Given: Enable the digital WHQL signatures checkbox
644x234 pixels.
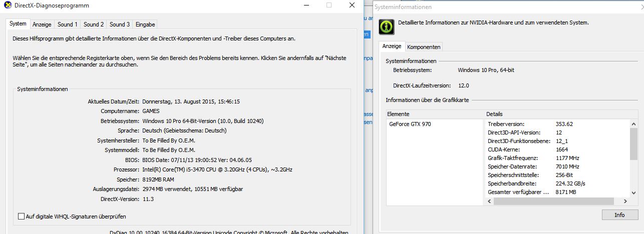Looking at the screenshot, I should pos(21,216).
